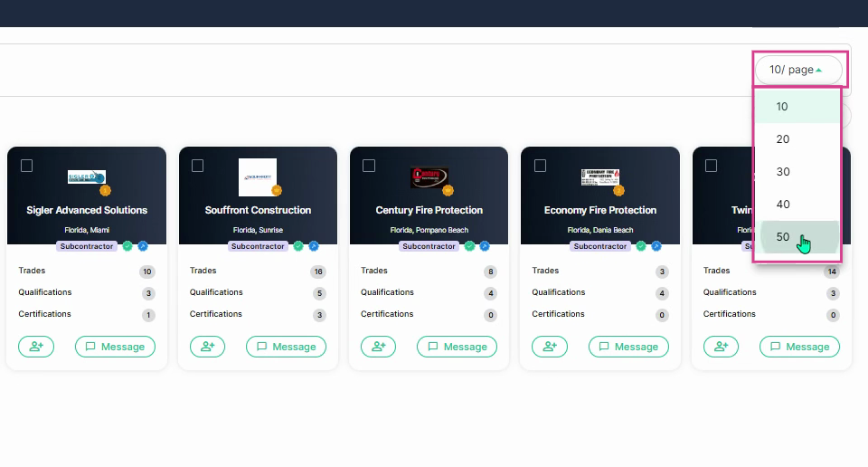Click Certifications count 3 on Souffront card
The width and height of the screenshot is (868, 467).
[x=319, y=315]
